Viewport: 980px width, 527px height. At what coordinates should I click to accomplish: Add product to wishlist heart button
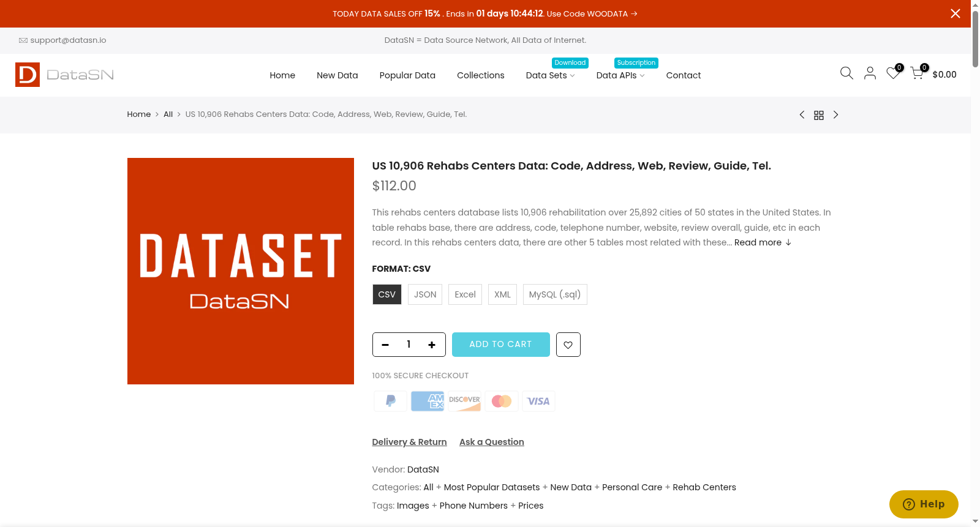(x=568, y=345)
